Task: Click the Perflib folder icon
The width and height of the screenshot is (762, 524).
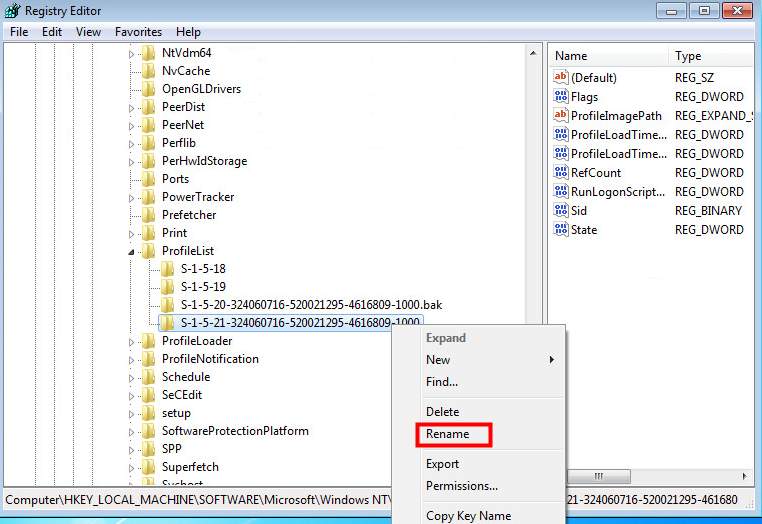Action: pos(149,143)
